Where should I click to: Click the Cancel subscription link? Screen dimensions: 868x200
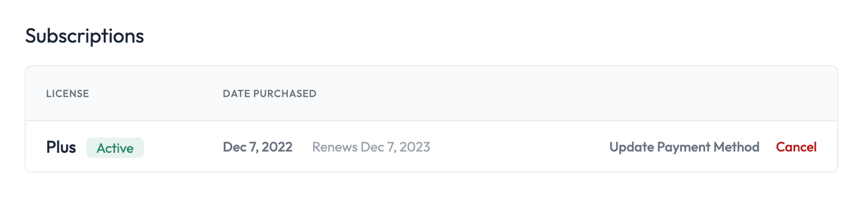coord(796,147)
